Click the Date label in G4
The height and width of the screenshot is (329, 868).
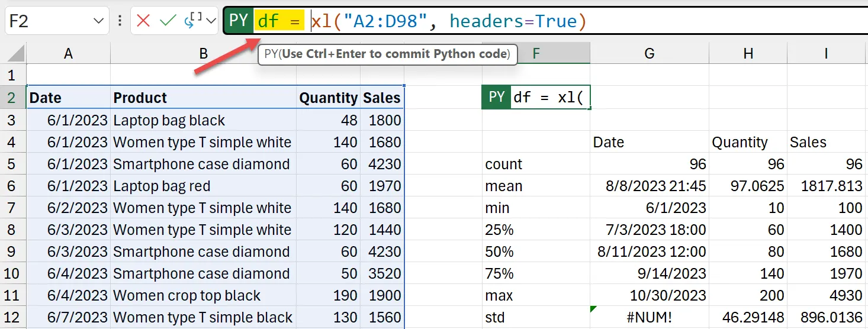pyautogui.click(x=650, y=142)
